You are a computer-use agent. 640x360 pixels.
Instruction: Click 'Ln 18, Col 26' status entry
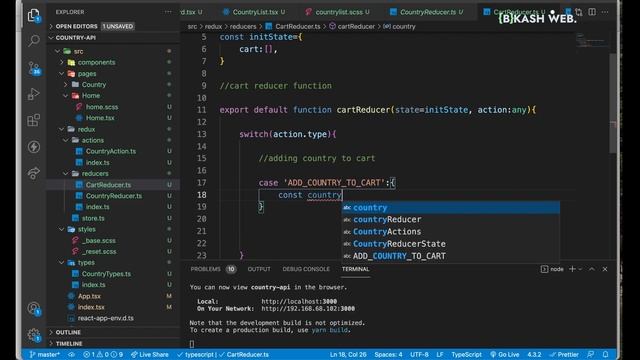tap(348, 354)
